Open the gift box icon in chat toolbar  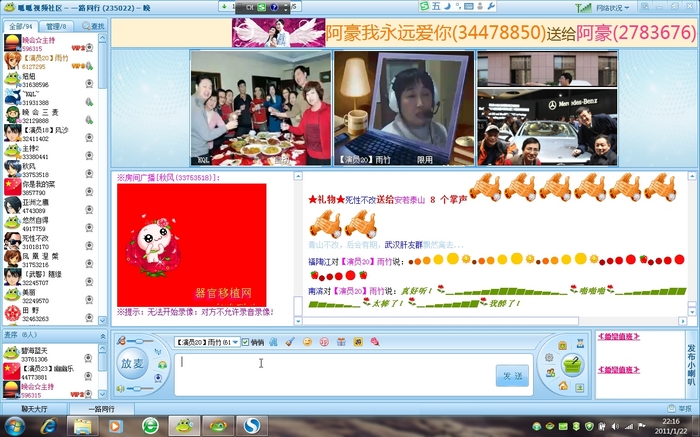(x=341, y=342)
